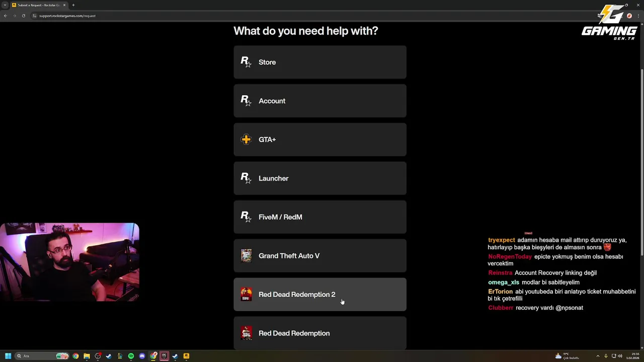Open the Epic Games Launcher taskbar icon
The image size is (644, 362).
(164, 356)
